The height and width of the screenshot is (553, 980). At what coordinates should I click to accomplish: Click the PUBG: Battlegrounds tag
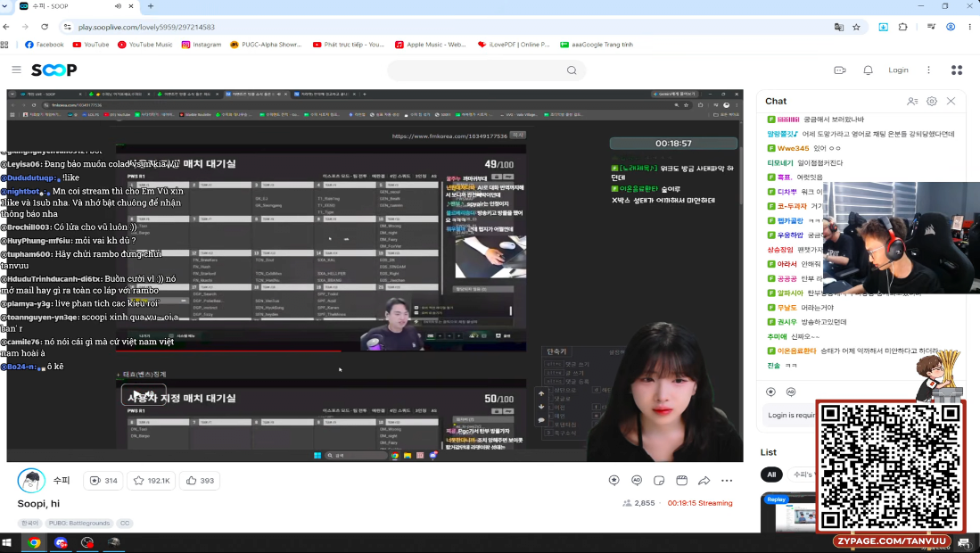tap(79, 523)
